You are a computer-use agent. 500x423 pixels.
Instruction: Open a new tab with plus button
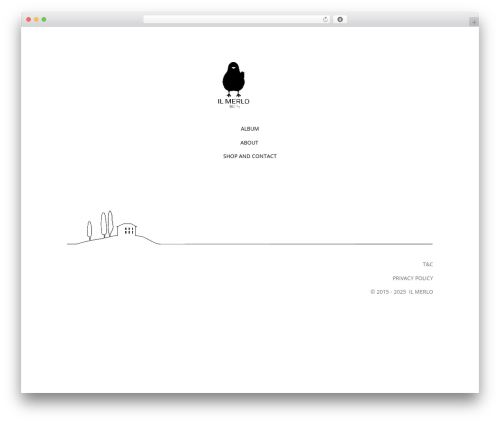[474, 22]
